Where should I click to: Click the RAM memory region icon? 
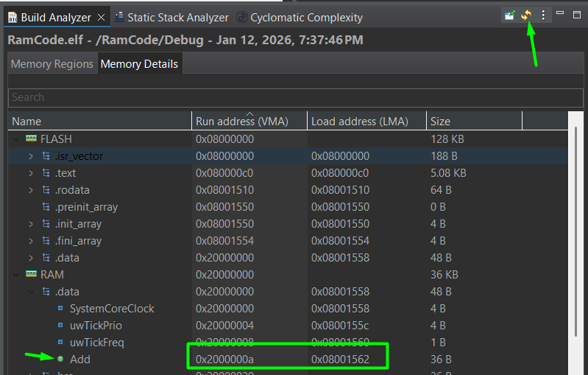[31, 275]
